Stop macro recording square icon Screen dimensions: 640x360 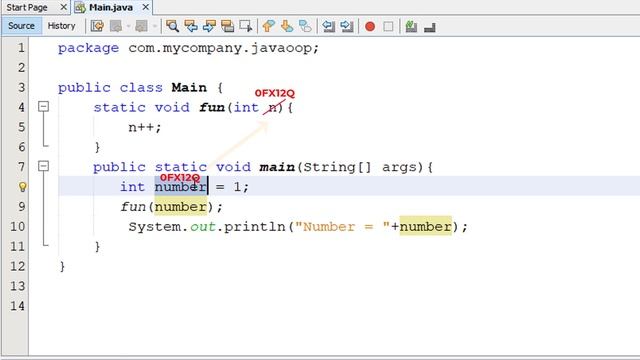coord(388,27)
